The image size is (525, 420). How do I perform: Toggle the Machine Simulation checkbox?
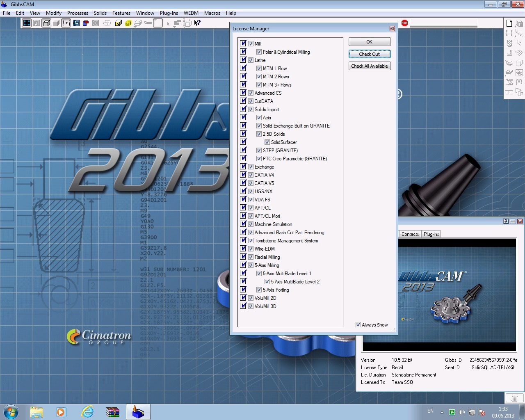click(x=251, y=224)
